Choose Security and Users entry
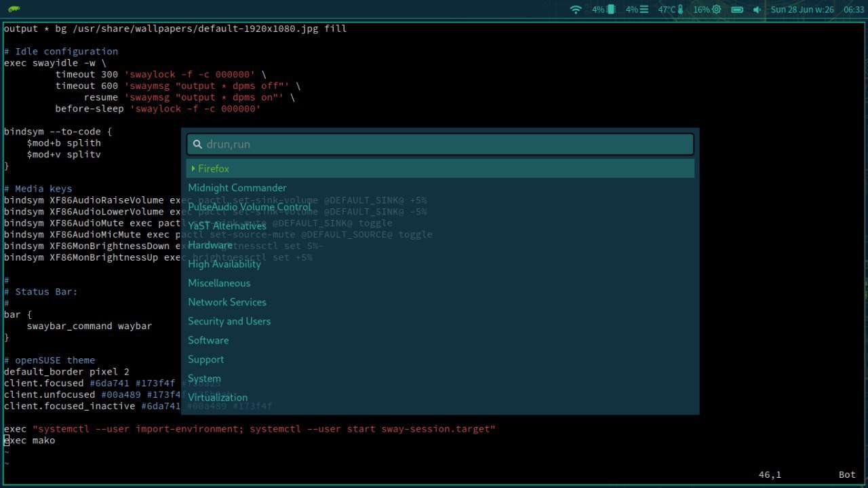 coord(440,321)
